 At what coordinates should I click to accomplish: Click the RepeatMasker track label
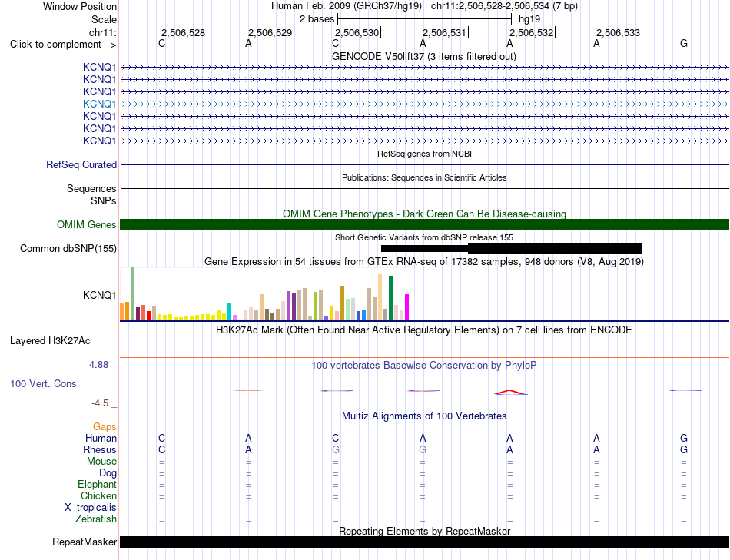[x=85, y=542]
